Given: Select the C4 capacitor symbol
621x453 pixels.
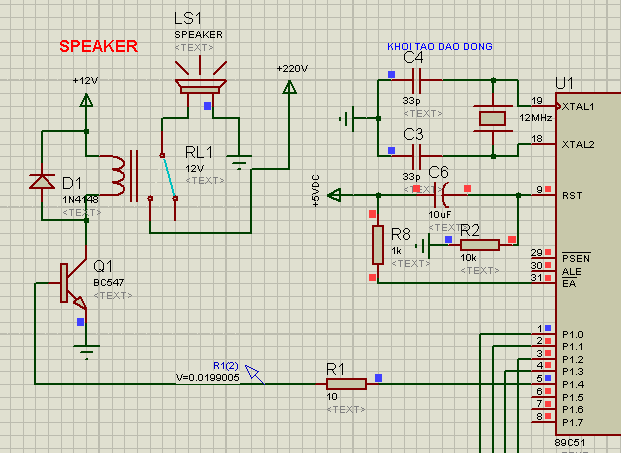Looking at the screenshot, I should pos(417,80).
